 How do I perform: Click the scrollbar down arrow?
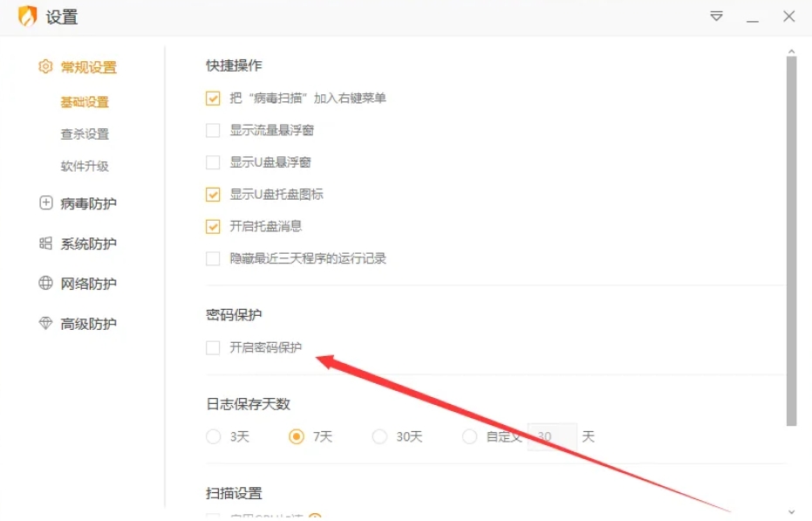coord(792,513)
